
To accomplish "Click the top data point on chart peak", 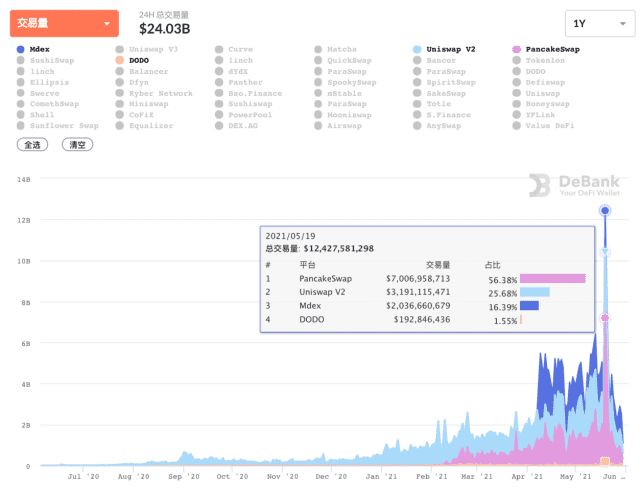I will (x=605, y=210).
